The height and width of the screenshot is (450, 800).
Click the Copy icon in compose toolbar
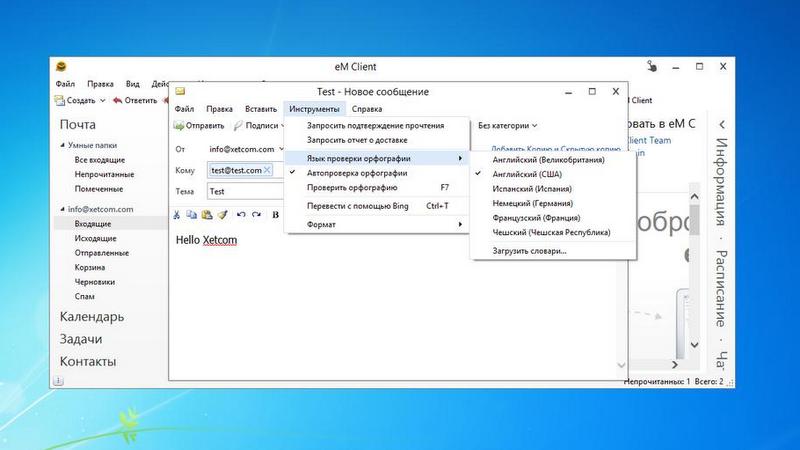click(191, 215)
